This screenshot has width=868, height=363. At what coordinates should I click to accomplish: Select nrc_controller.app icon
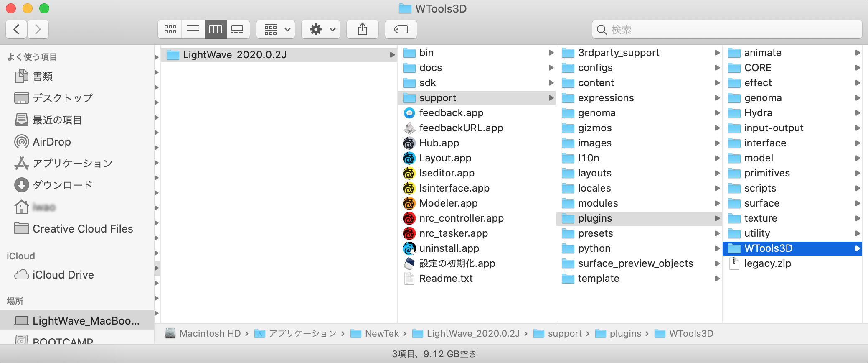[409, 218]
